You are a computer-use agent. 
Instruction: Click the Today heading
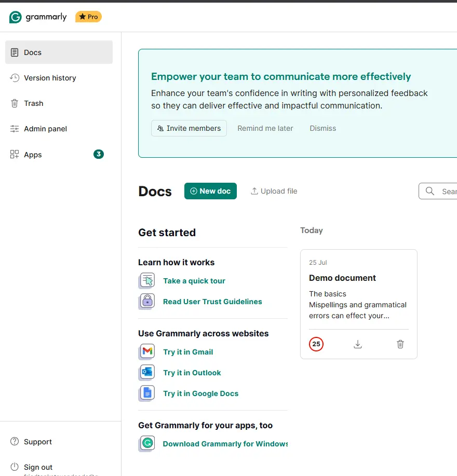coord(312,230)
